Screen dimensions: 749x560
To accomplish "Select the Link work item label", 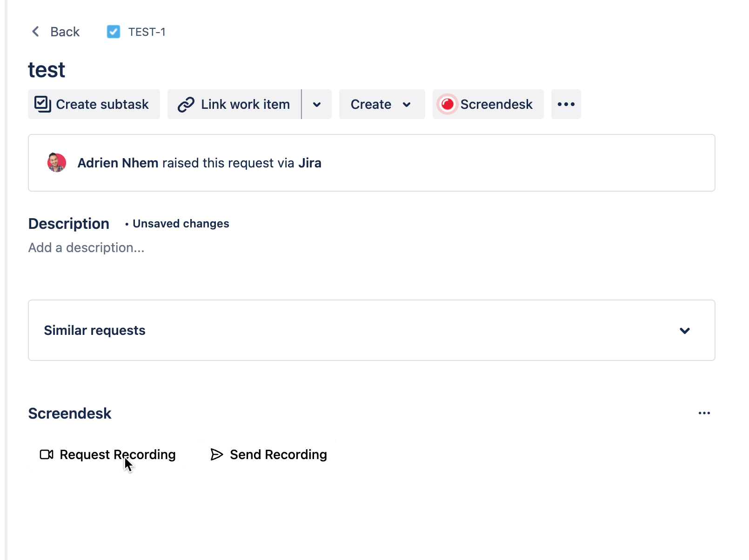I will 245,104.
